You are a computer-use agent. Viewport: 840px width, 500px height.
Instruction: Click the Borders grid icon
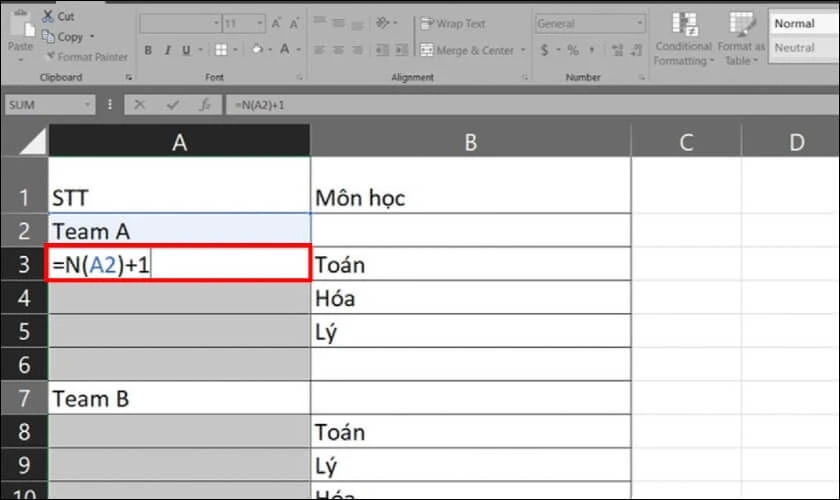[221, 50]
